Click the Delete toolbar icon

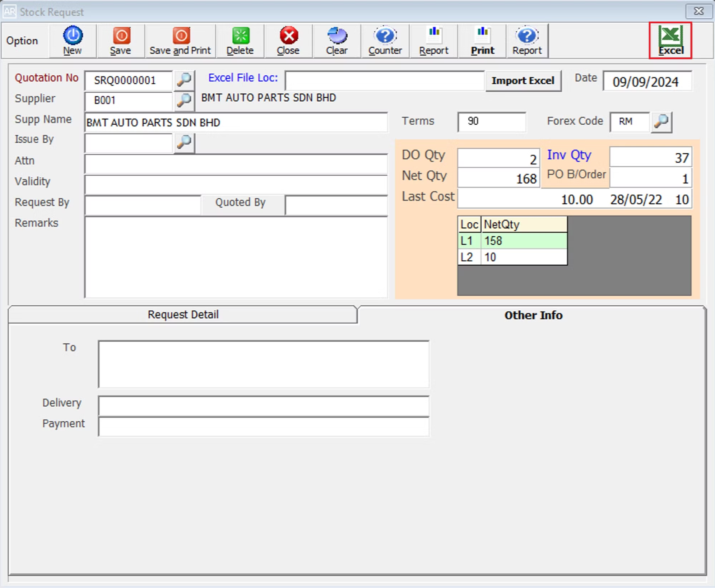tap(240, 41)
